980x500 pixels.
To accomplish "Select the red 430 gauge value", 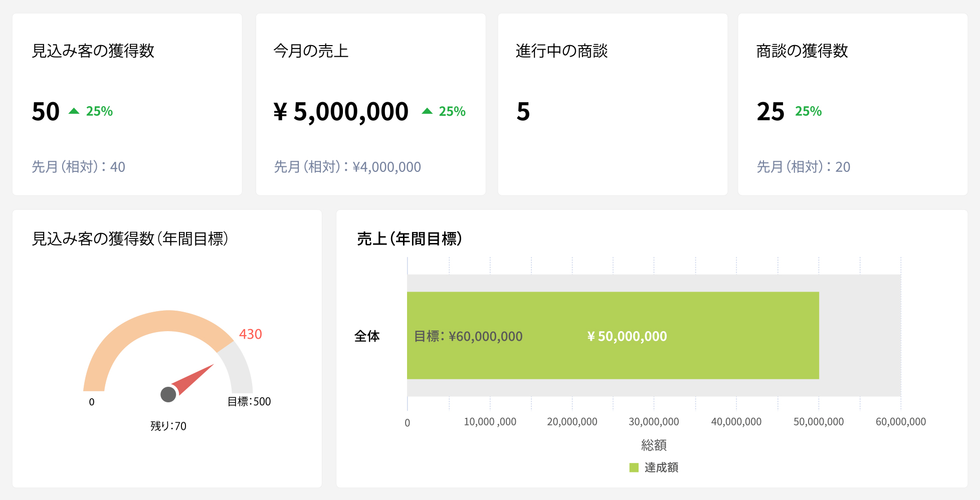I will pyautogui.click(x=250, y=334).
